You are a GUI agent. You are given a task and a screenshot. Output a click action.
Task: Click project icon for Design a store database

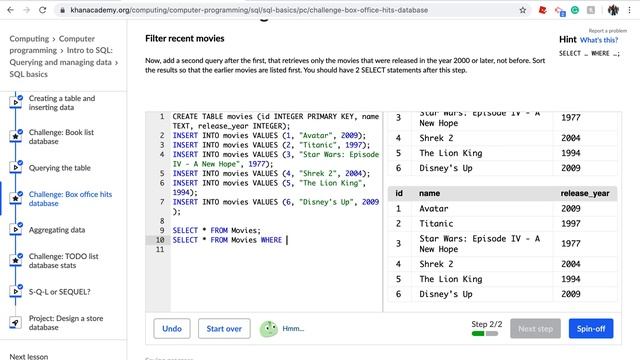pyautogui.click(x=16, y=322)
